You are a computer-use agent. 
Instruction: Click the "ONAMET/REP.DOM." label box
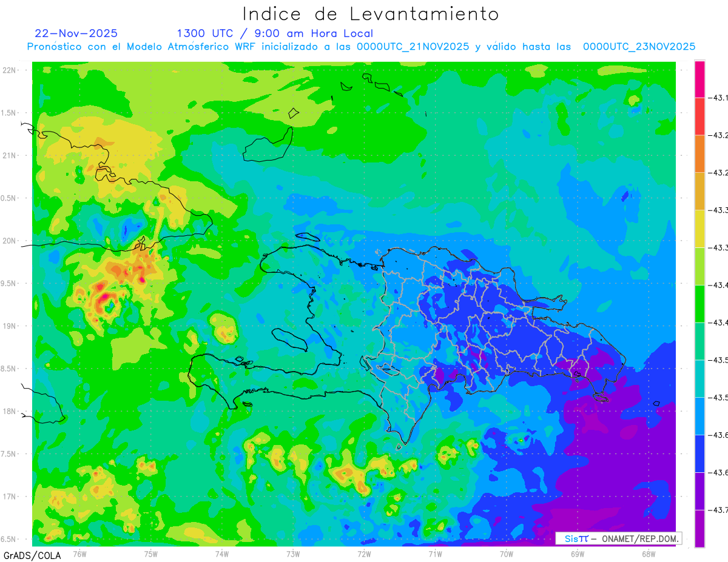coord(619,538)
